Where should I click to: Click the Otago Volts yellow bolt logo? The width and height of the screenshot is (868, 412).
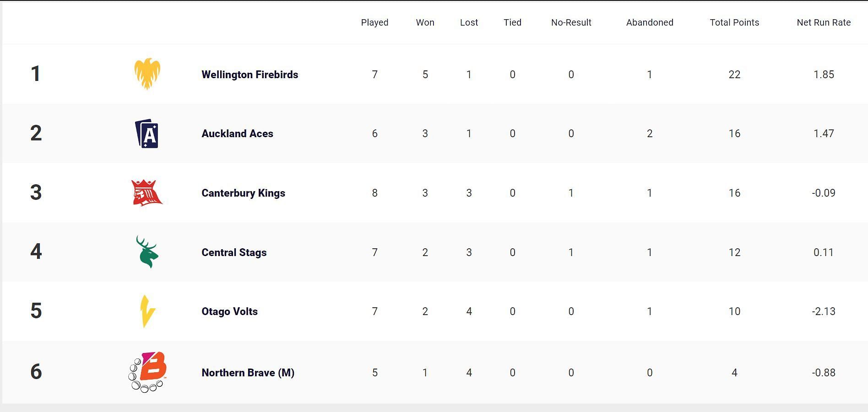pyautogui.click(x=147, y=311)
